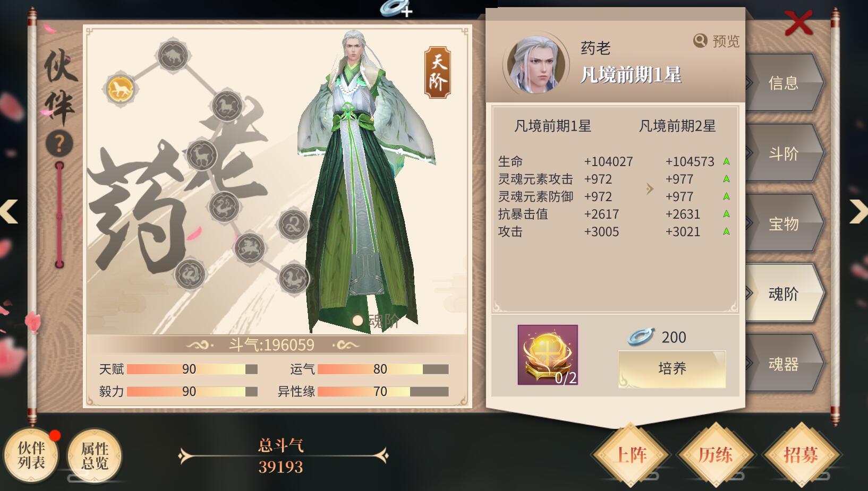Open the question mark help icon
868x491 pixels.
pyautogui.click(x=59, y=144)
